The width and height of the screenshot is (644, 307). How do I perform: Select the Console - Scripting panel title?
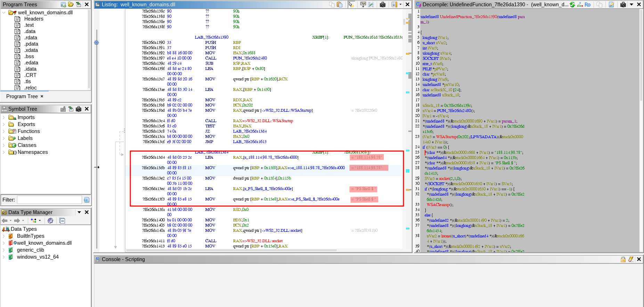point(123,259)
